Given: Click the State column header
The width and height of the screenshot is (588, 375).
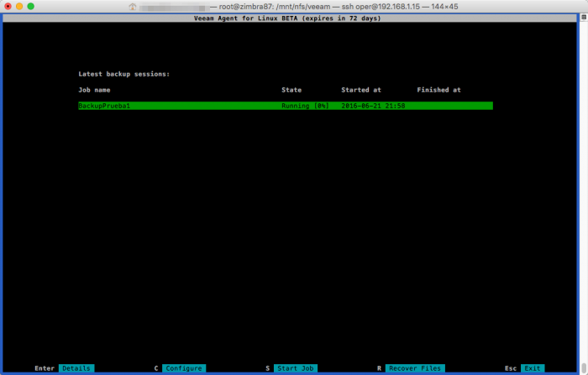Looking at the screenshot, I should pyautogui.click(x=291, y=90).
